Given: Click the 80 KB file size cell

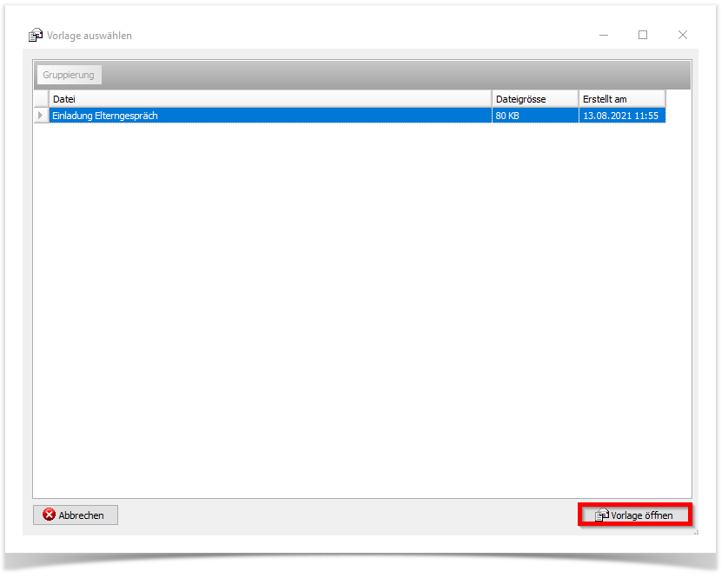Looking at the screenshot, I should tap(535, 116).
